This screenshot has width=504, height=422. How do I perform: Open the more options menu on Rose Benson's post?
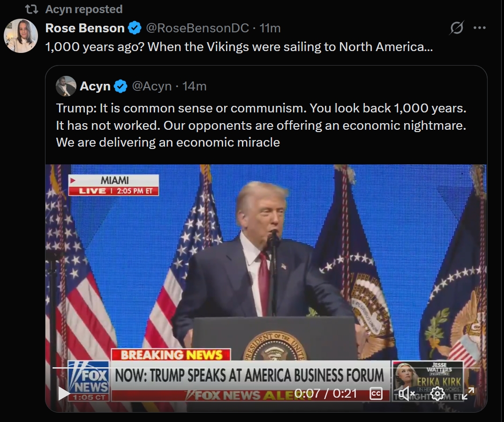point(479,28)
